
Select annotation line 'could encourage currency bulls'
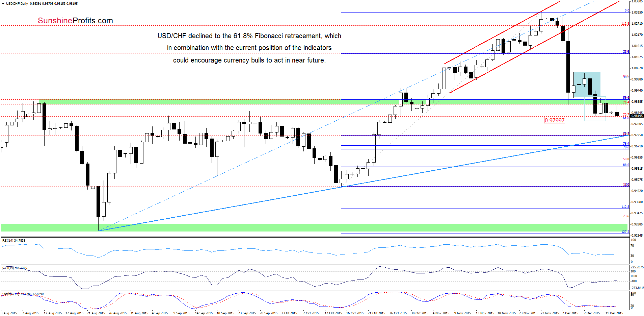pyautogui.click(x=249, y=60)
